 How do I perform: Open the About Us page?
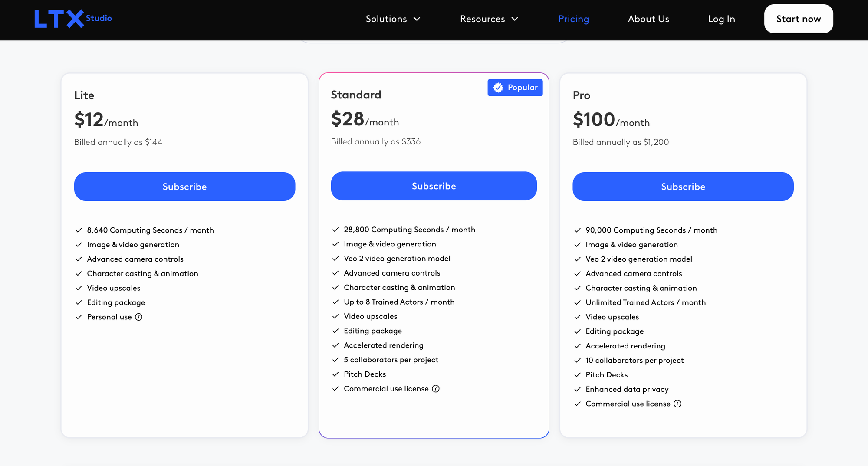(x=648, y=19)
